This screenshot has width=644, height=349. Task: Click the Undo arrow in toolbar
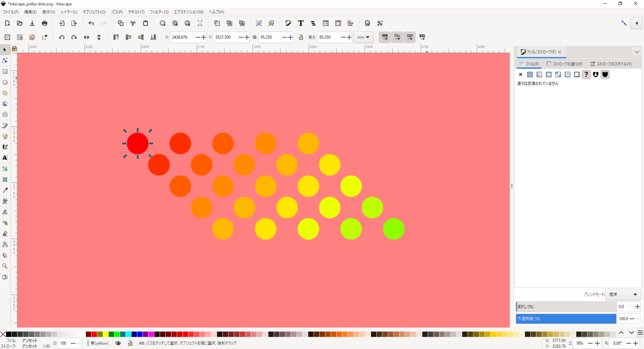click(x=91, y=23)
